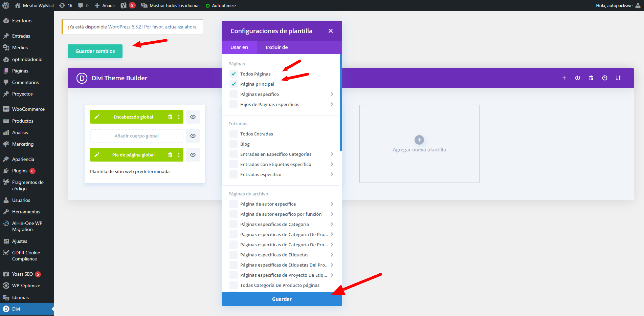The width and height of the screenshot is (644, 316).
Task: Click trash icon in Theme Builder header
Action: (591, 78)
